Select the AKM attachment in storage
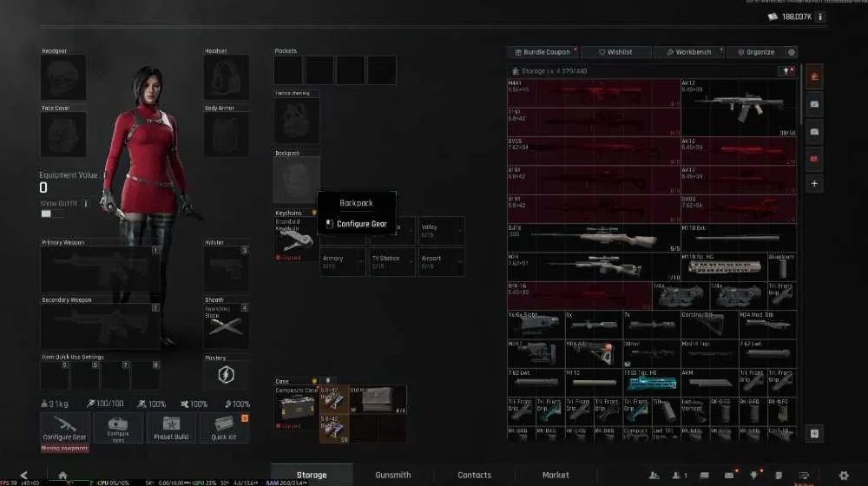 pos(709,382)
